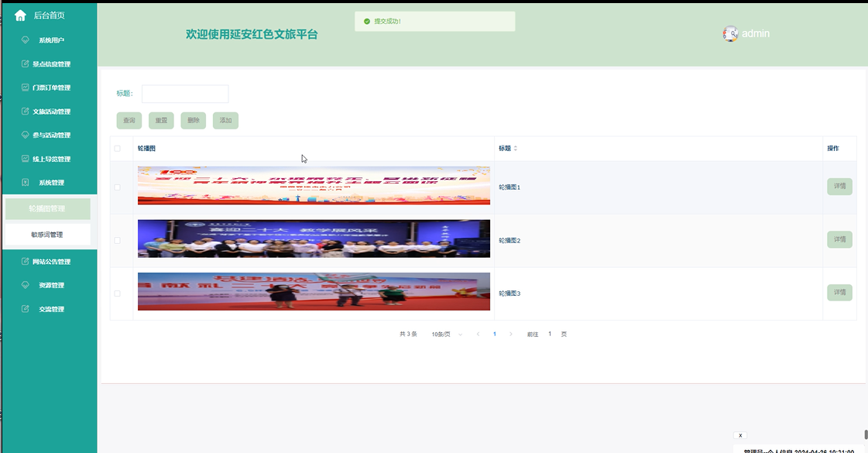Viewport: 868px width, 453px height.
Task: Check the box for row 轮播图3
Action: (x=117, y=293)
